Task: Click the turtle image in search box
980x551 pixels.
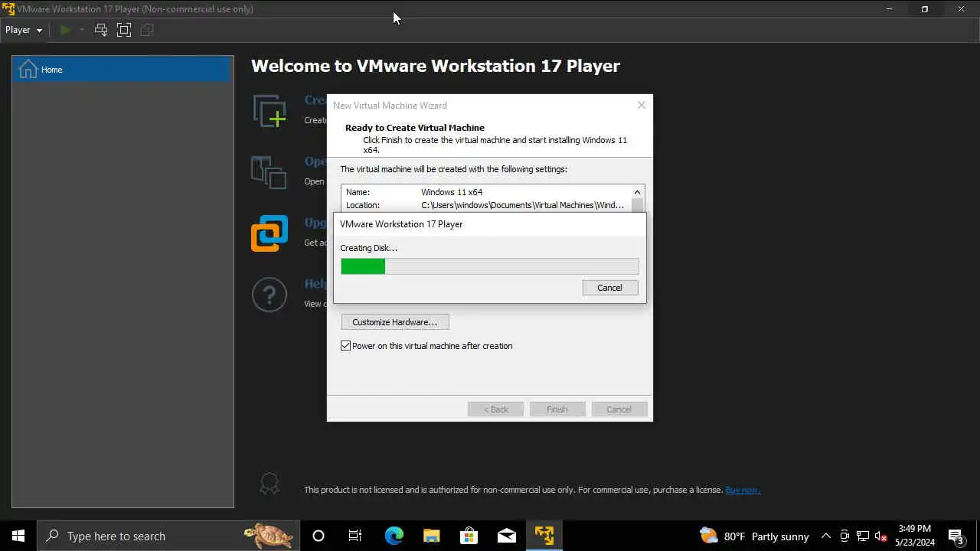Action: (268, 535)
